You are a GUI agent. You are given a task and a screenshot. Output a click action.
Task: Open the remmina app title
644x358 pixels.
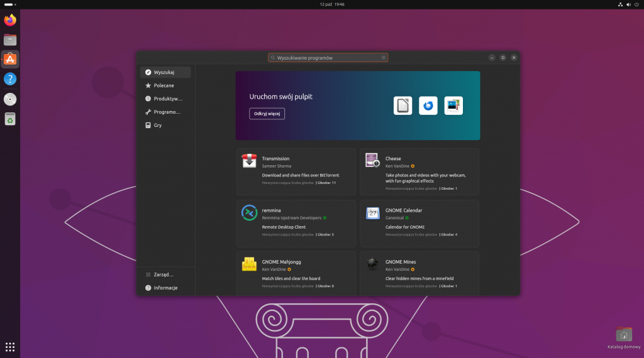[272, 210]
